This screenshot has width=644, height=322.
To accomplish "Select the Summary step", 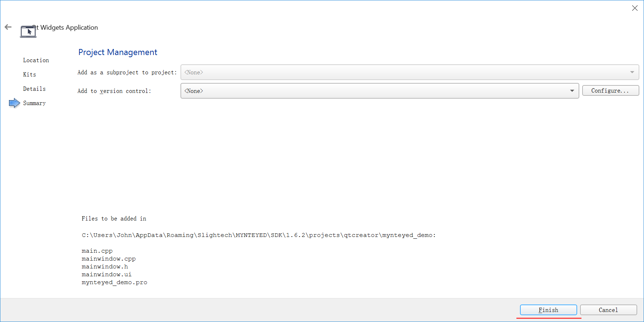I will (34, 103).
